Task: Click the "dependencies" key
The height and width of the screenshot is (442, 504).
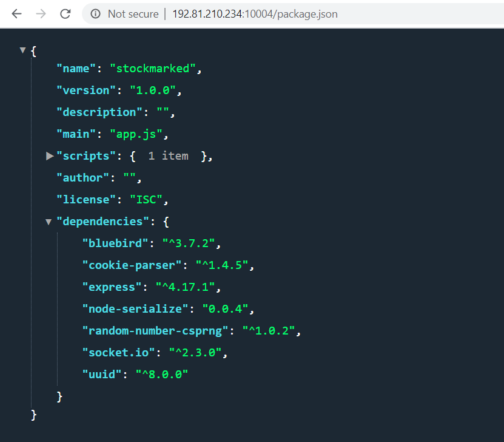Action: [x=103, y=222]
